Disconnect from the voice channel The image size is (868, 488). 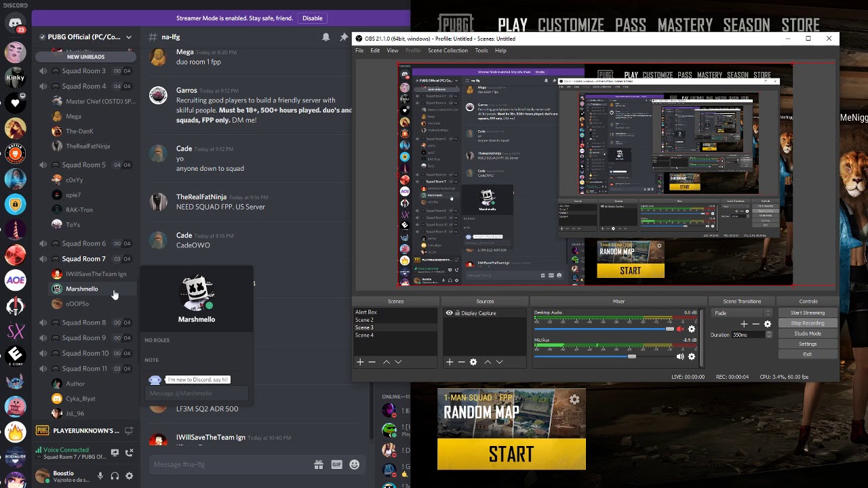[x=130, y=453]
